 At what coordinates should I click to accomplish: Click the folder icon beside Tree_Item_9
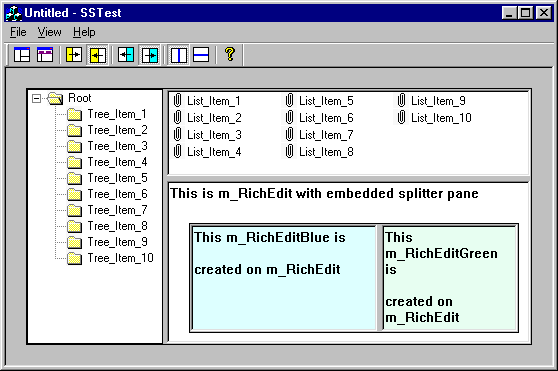click(x=74, y=242)
